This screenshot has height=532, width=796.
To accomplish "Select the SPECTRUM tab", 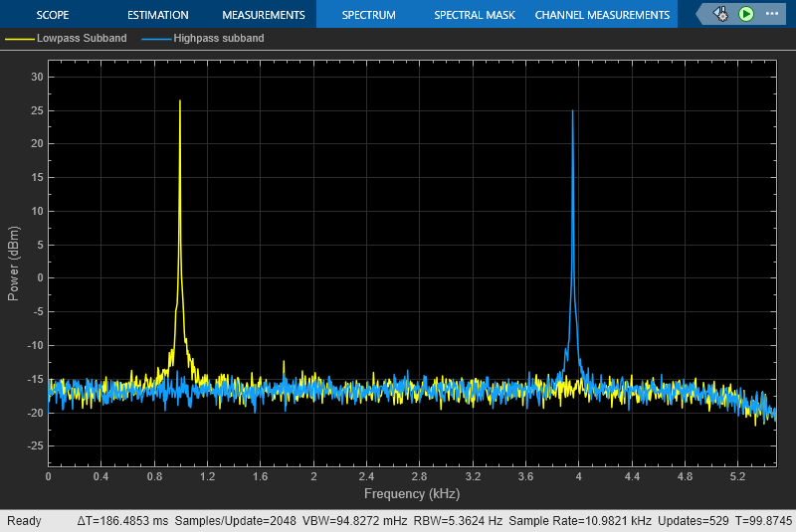I will pos(368,15).
